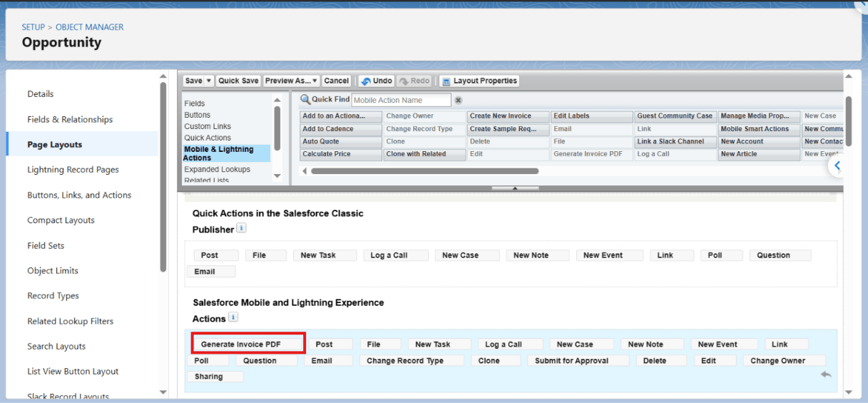The image size is (868, 403).
Task: Collapse the palette using the center handle
Action: [515, 188]
